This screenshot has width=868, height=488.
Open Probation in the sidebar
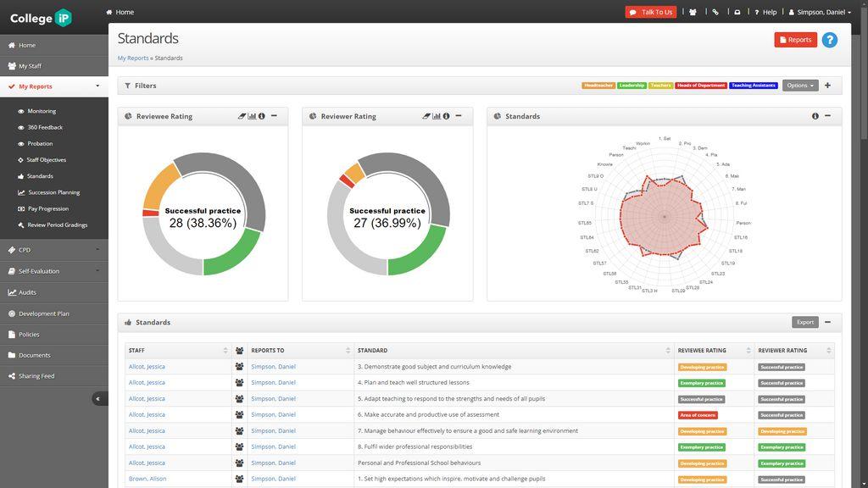tap(40, 143)
